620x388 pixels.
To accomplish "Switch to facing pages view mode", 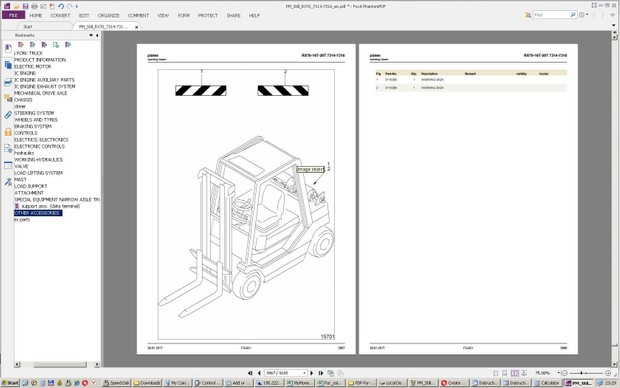I will (x=514, y=373).
